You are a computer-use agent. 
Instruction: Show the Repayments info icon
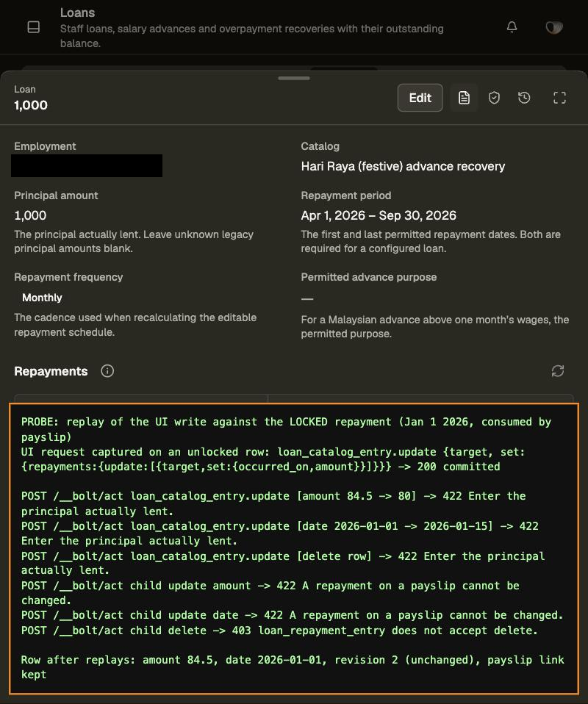tap(107, 371)
